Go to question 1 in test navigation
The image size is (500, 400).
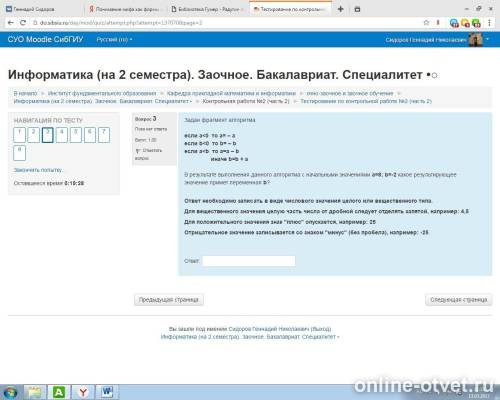click(19, 135)
